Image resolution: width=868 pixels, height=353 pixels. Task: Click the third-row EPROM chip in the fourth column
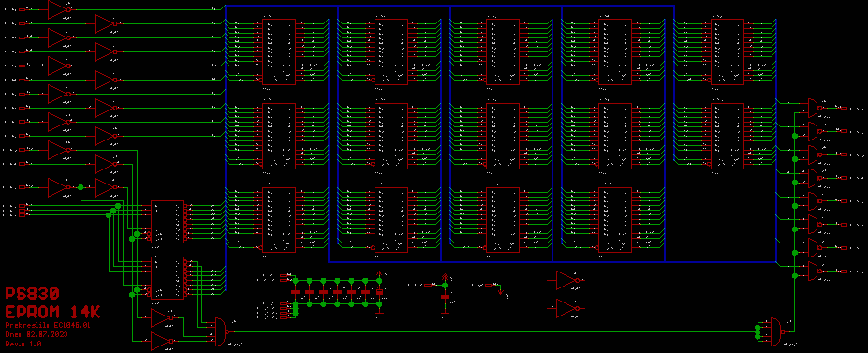(615, 220)
